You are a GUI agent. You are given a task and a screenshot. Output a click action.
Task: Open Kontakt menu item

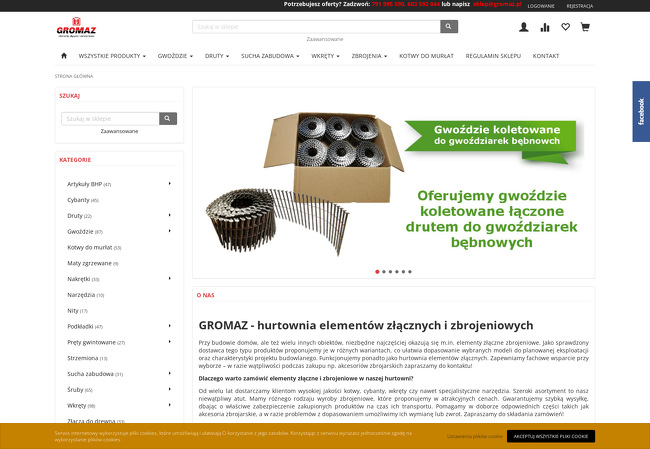pyautogui.click(x=546, y=56)
